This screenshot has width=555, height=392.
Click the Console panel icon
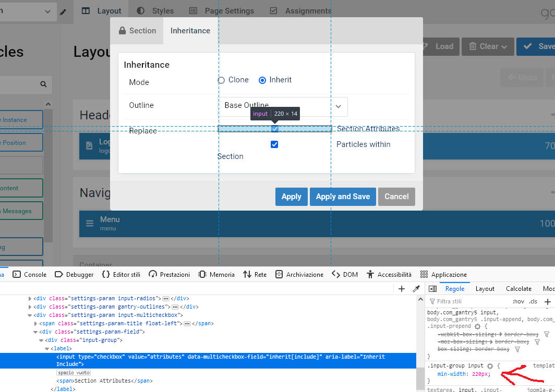click(17, 275)
